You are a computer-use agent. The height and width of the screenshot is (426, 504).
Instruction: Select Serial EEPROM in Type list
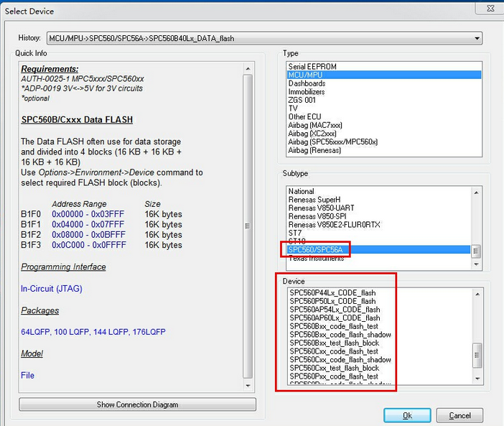pos(384,67)
